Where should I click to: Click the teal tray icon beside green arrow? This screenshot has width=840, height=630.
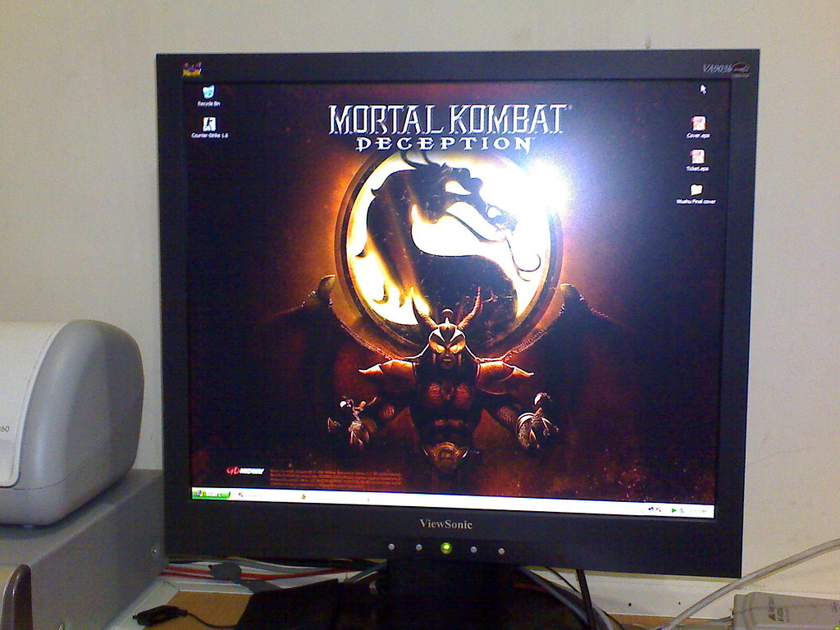pyautogui.click(x=682, y=511)
